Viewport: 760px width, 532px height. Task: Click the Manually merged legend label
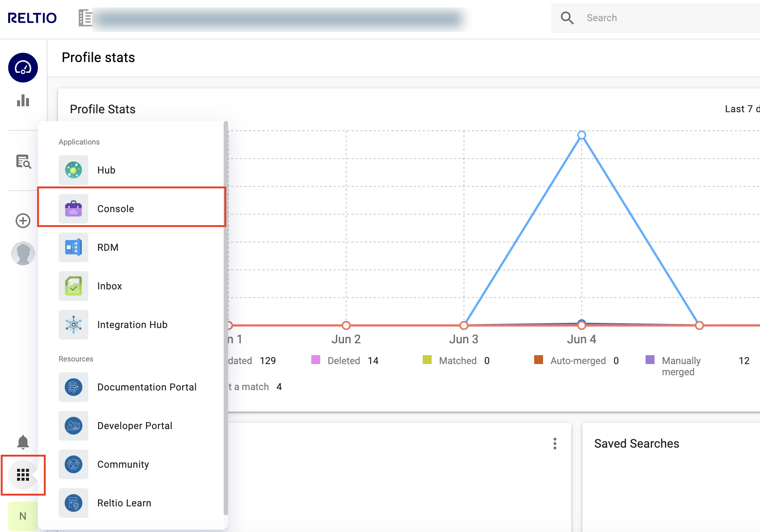(x=681, y=366)
